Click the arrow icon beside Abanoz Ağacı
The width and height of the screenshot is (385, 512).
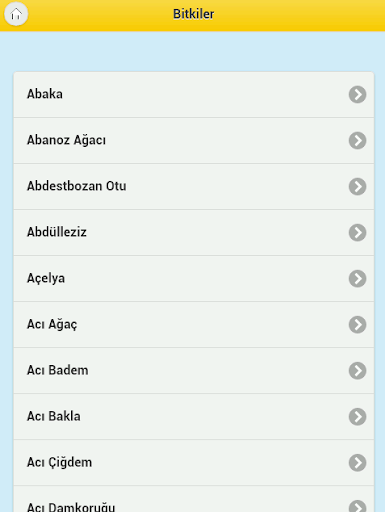pyautogui.click(x=358, y=140)
